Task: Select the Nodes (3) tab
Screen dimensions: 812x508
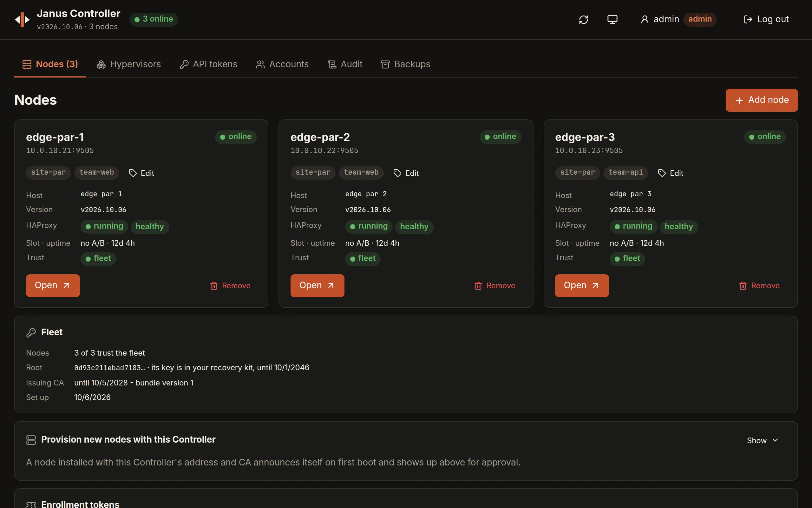Action: (50, 64)
